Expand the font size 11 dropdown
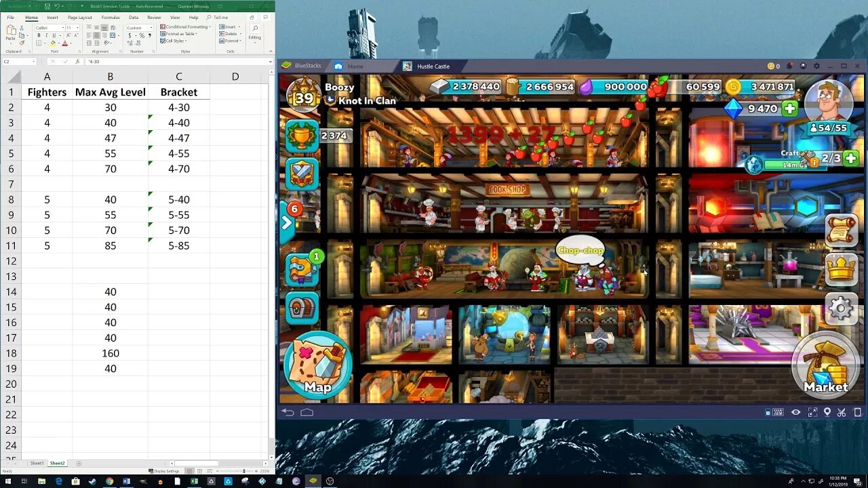This screenshot has width=868, height=488. pyautogui.click(x=78, y=28)
